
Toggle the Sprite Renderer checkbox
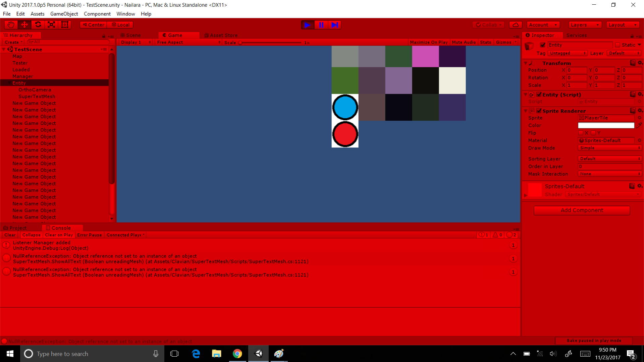tap(539, 111)
